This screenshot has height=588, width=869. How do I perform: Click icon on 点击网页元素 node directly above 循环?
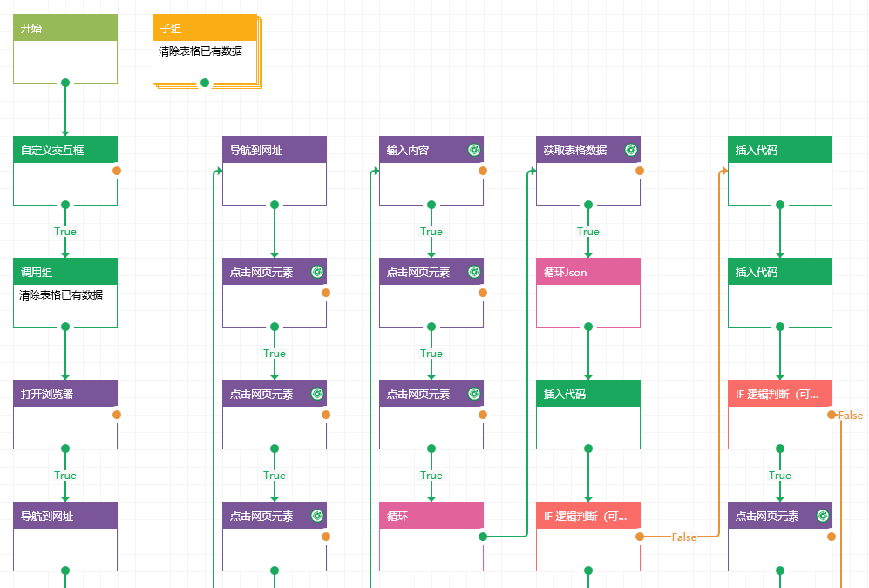click(474, 394)
